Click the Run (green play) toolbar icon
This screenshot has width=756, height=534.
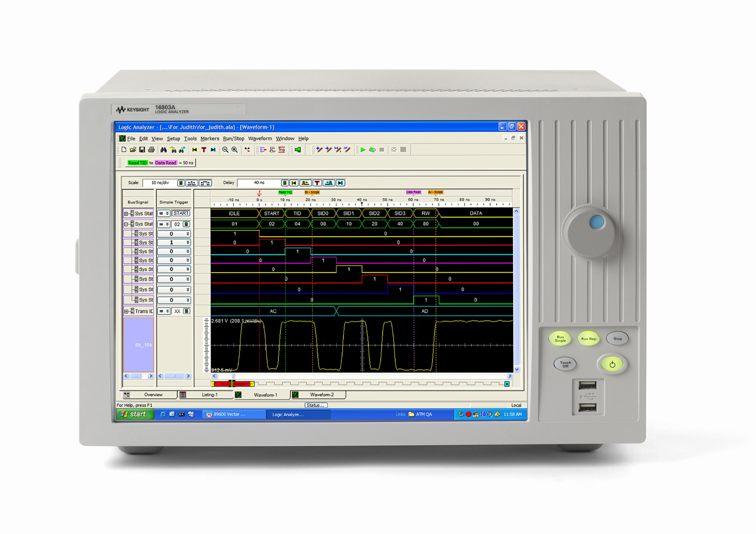[363, 150]
